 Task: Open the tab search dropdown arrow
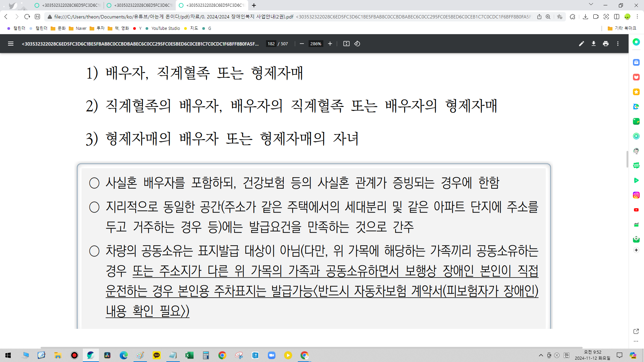[x=591, y=5]
